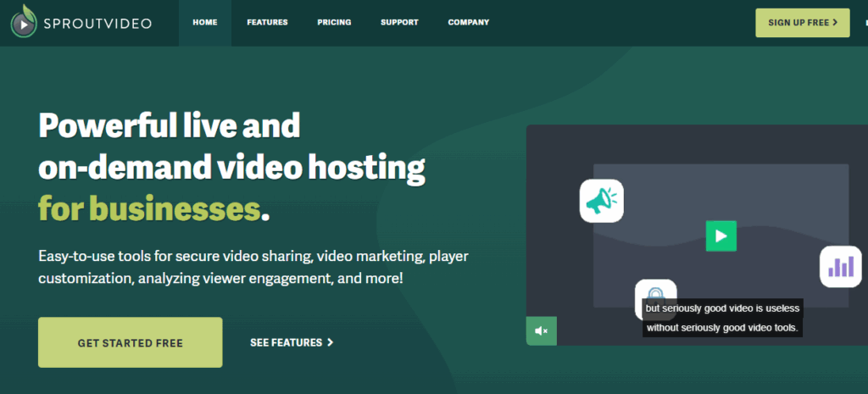868x394 pixels.
Task: Go to the Features nav item
Action: (x=267, y=23)
